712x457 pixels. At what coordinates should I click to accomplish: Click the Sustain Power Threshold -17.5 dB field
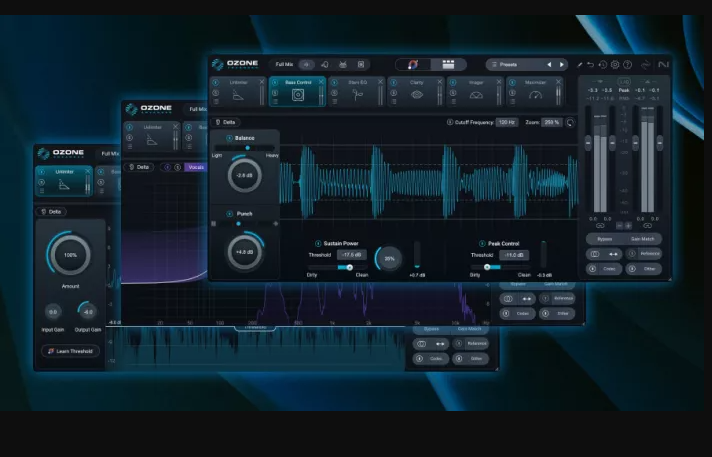pyautogui.click(x=351, y=255)
